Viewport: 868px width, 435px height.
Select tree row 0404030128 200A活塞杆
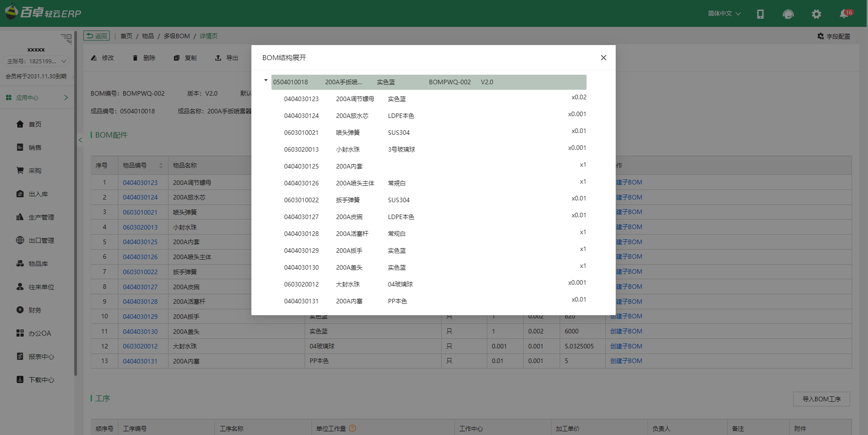pos(434,234)
